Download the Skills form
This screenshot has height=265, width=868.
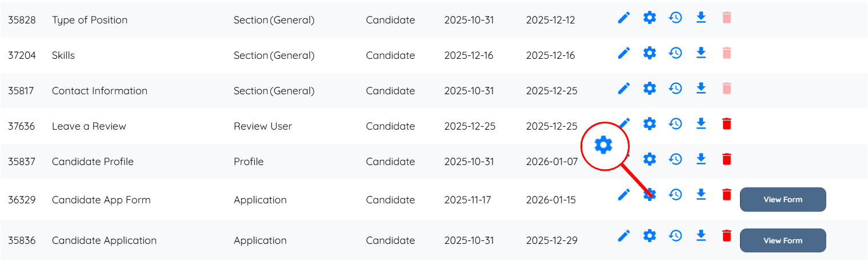point(701,53)
